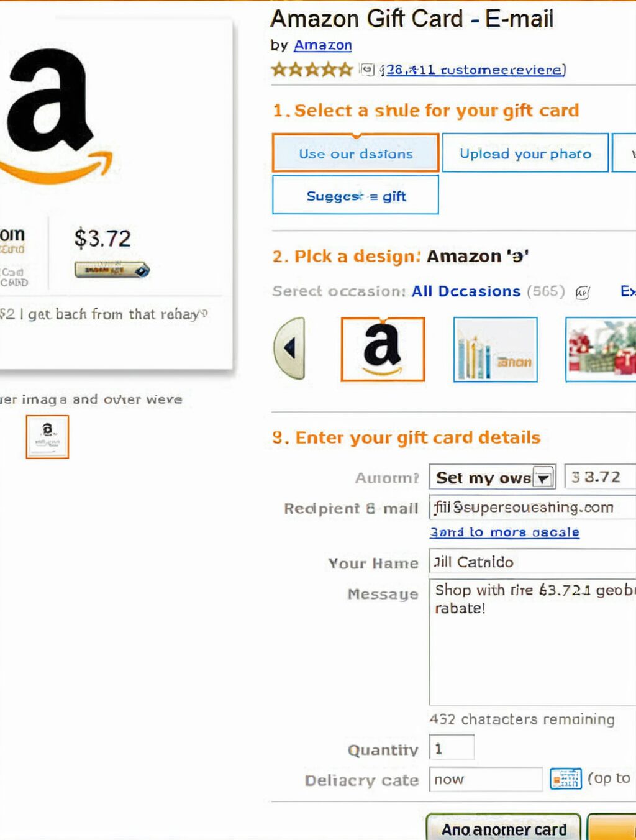
Task: Open the customer reviews link
Action: 473,70
